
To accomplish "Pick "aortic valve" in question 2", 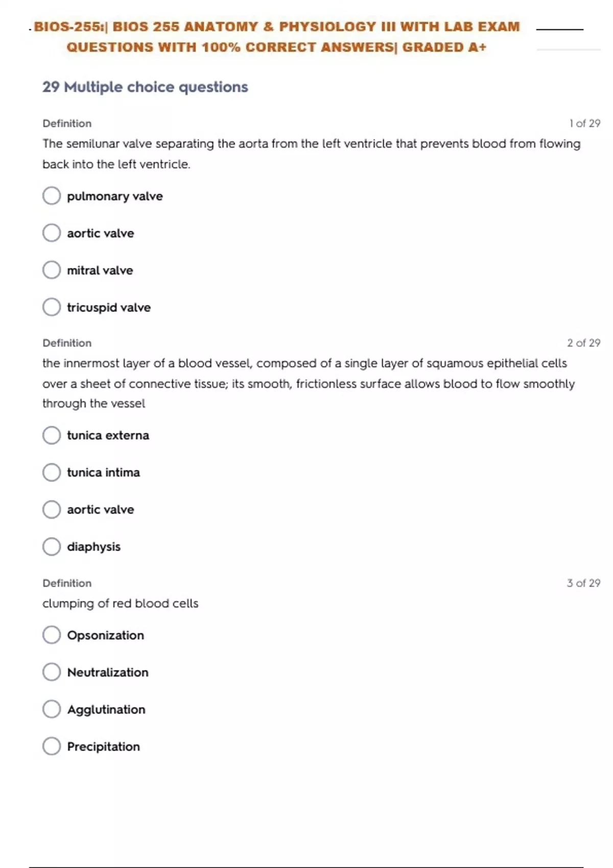I will pyautogui.click(x=52, y=510).
